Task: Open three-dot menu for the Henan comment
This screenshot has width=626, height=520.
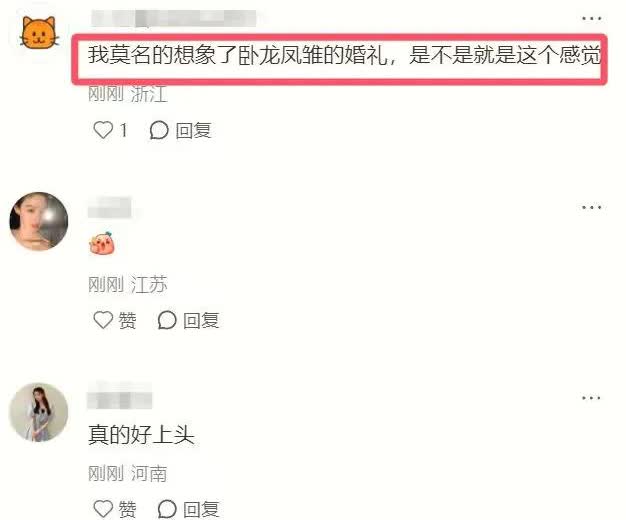Action: click(591, 398)
